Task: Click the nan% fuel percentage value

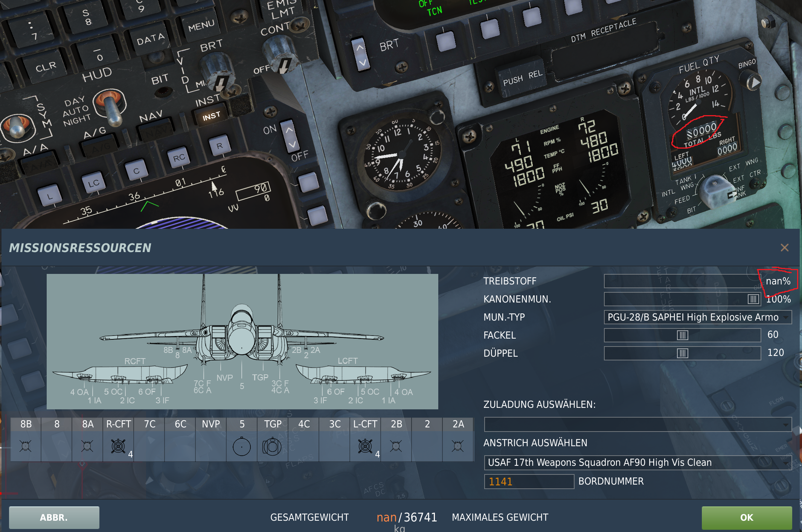Action: click(x=778, y=281)
